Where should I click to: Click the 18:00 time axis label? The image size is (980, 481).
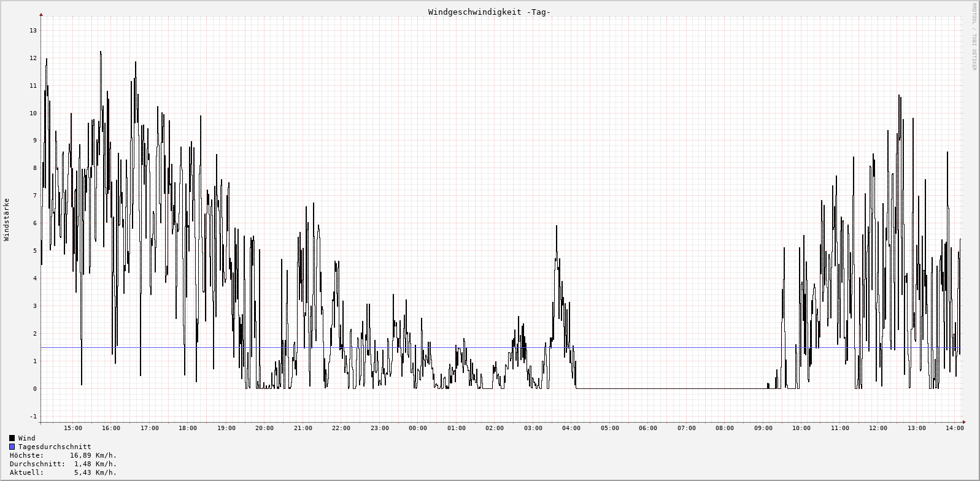tap(188, 428)
